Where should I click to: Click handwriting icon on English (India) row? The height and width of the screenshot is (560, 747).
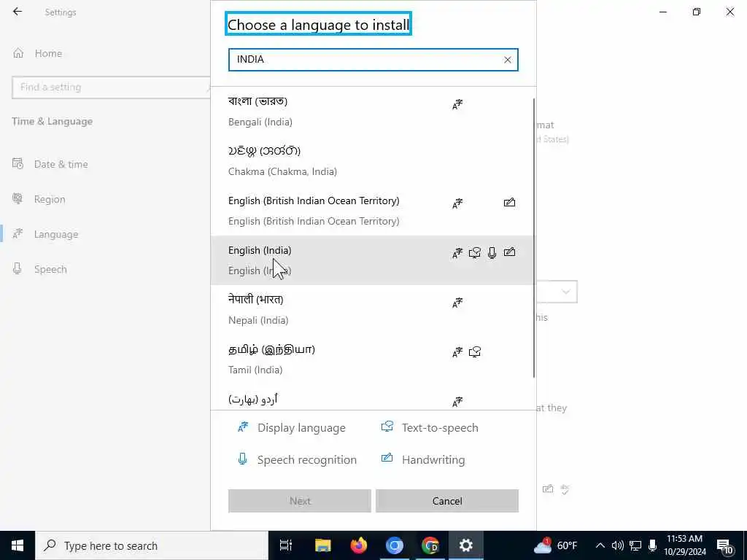tap(509, 252)
